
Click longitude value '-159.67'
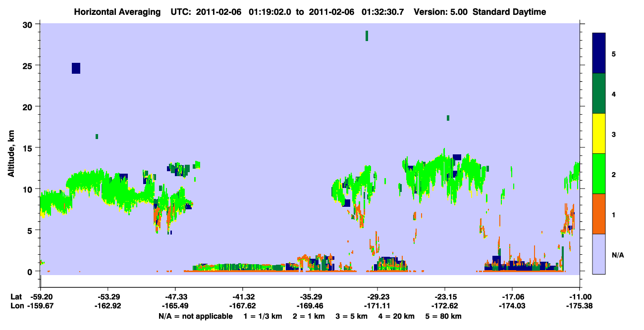[40, 306]
